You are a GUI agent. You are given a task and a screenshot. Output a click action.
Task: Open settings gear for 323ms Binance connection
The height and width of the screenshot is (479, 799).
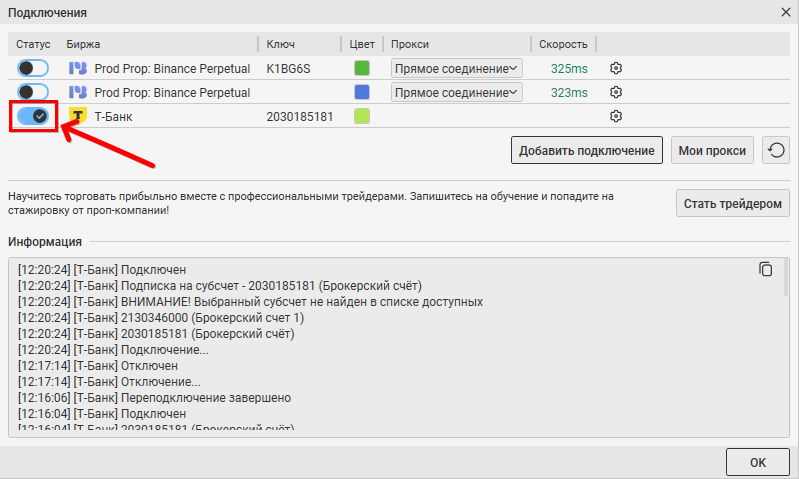[616, 92]
